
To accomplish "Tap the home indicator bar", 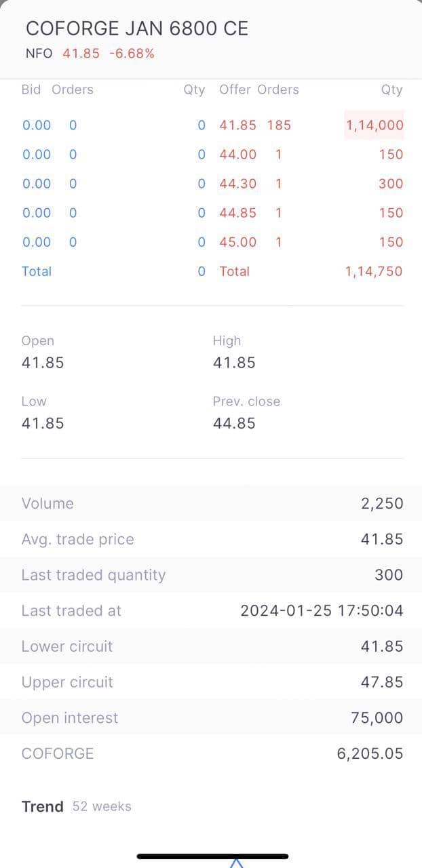I will coord(212,856).
